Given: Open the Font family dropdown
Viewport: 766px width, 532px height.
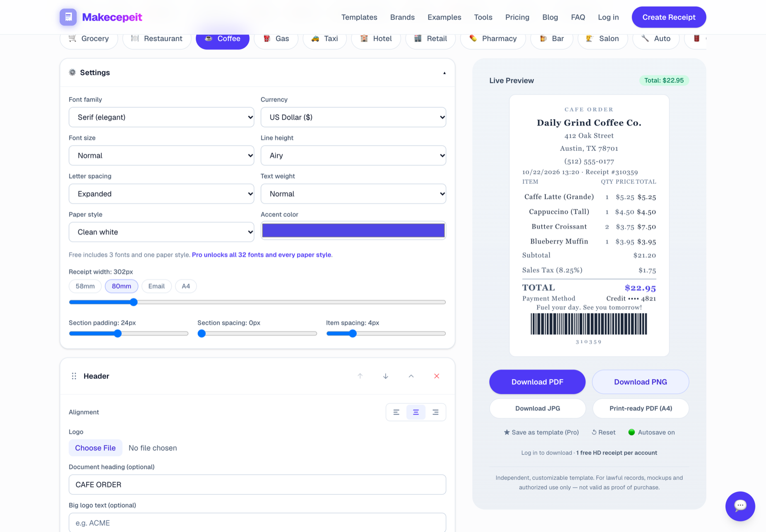Looking at the screenshot, I should click(161, 117).
